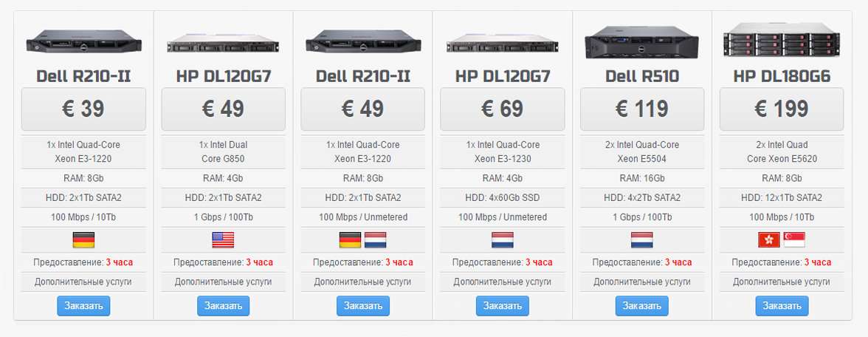Image resolution: width=868 pixels, height=337 pixels.
Task: Click Заказать for the €199 HP DL180G6
Action: [782, 306]
